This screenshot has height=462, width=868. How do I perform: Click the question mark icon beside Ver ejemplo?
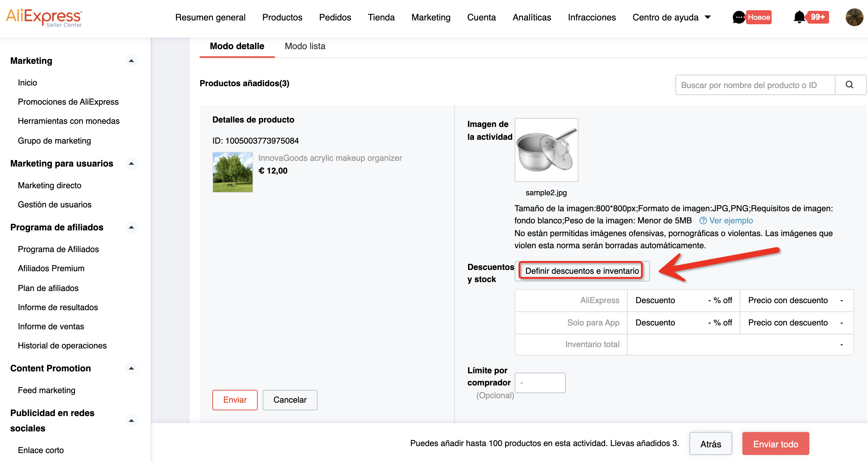click(x=703, y=220)
